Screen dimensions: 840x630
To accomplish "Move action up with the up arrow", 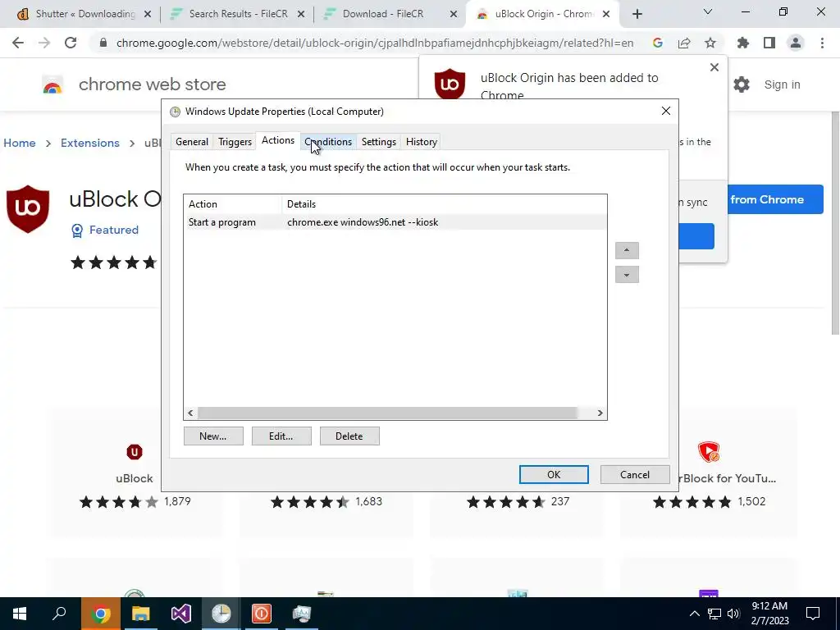I will (627, 250).
